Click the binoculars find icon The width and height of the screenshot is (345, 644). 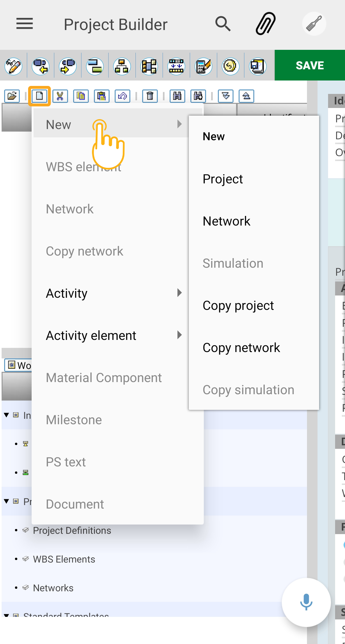pos(177,96)
